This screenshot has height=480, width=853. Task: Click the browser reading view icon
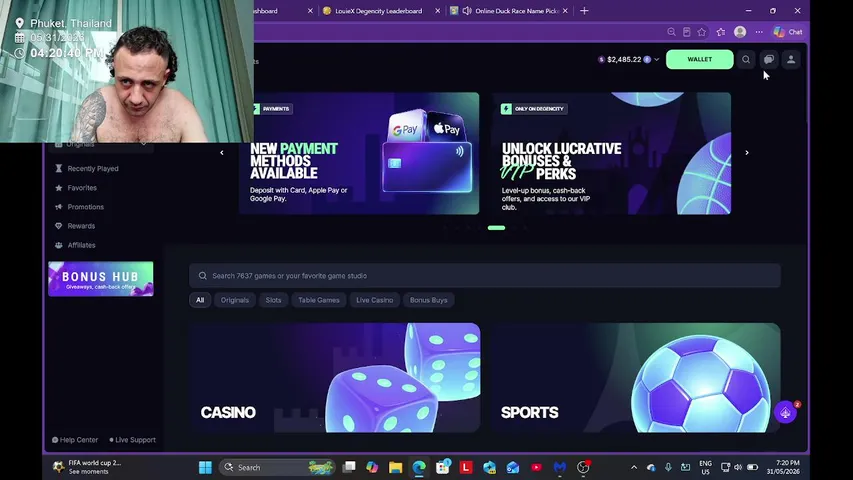[x=687, y=32]
